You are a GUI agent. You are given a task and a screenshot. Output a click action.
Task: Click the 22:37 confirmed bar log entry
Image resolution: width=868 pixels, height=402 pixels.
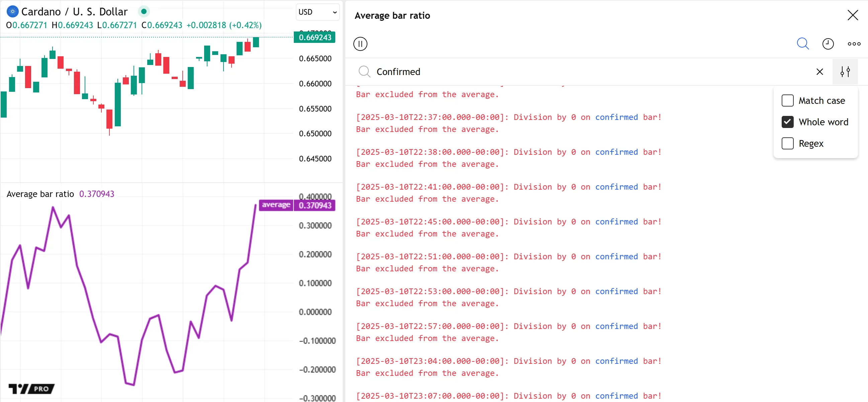coord(509,117)
